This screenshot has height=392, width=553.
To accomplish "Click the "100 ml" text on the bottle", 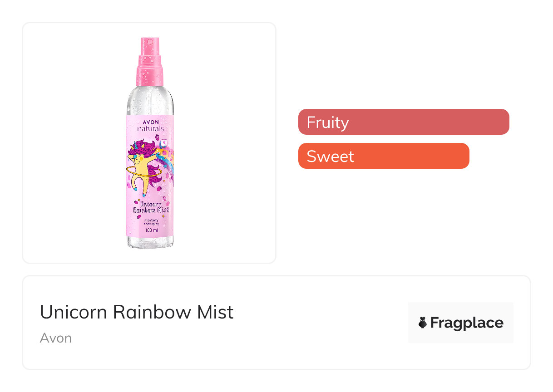I will [x=151, y=230].
